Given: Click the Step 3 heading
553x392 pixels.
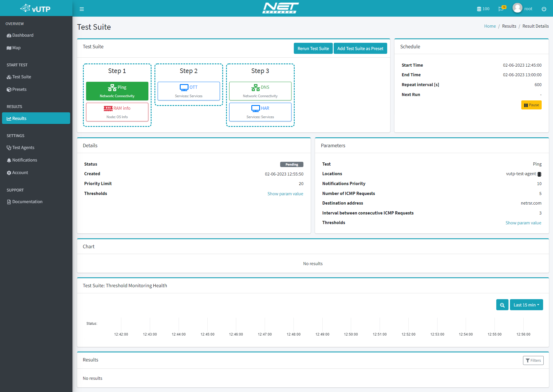Looking at the screenshot, I should pos(260,71).
